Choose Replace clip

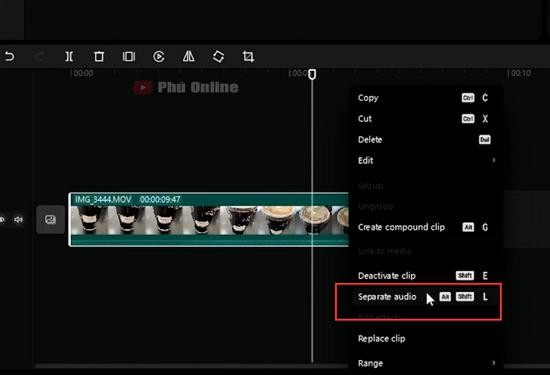[425, 339]
